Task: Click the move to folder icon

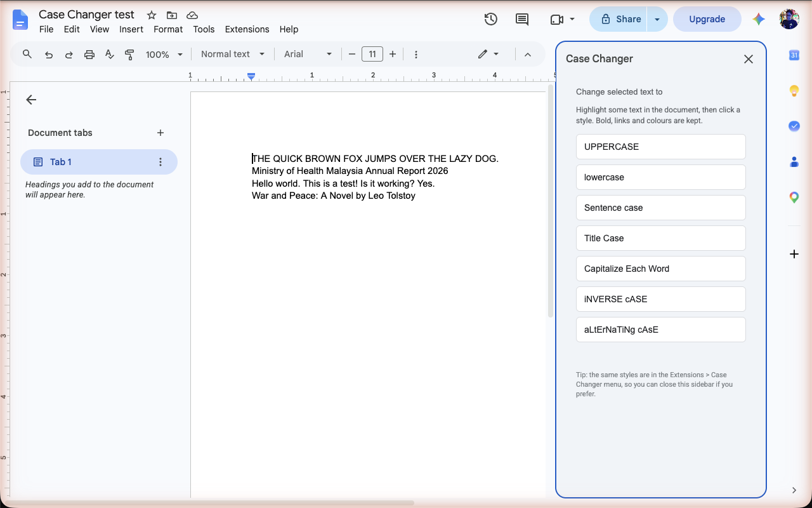Action: click(x=172, y=15)
